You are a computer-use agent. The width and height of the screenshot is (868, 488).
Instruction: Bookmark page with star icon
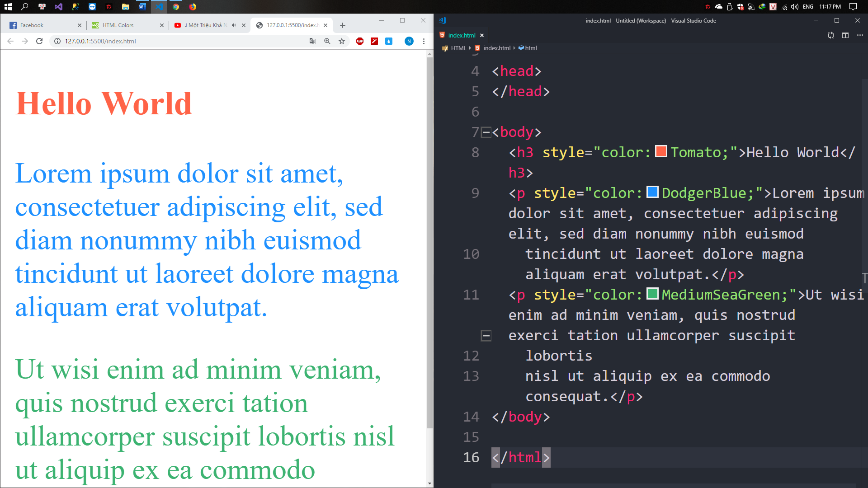pos(342,41)
